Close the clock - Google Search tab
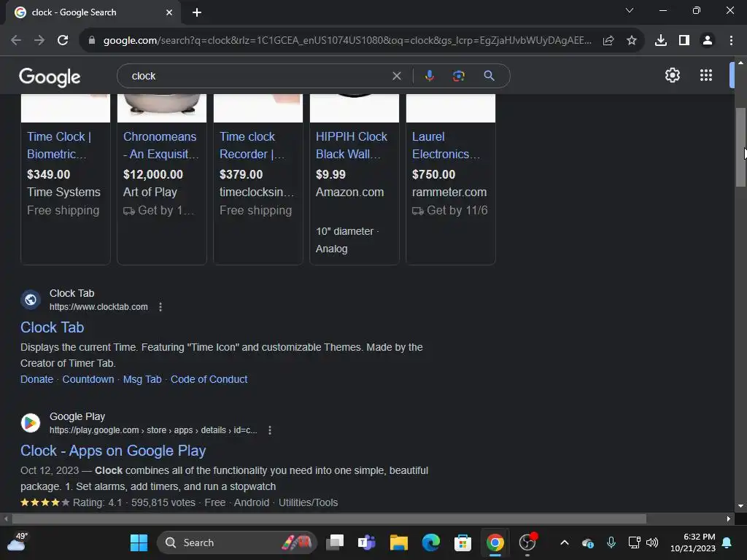The height and width of the screenshot is (560, 747). pos(169,12)
